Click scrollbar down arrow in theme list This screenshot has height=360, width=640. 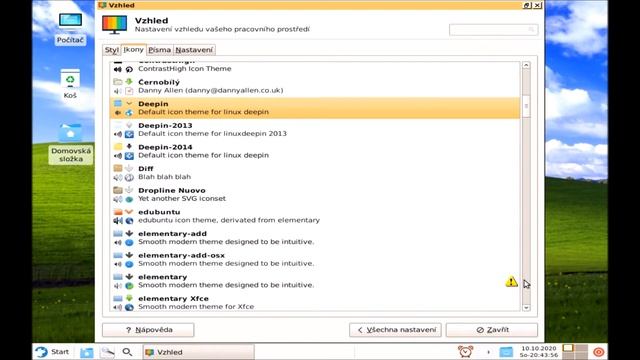(526, 307)
